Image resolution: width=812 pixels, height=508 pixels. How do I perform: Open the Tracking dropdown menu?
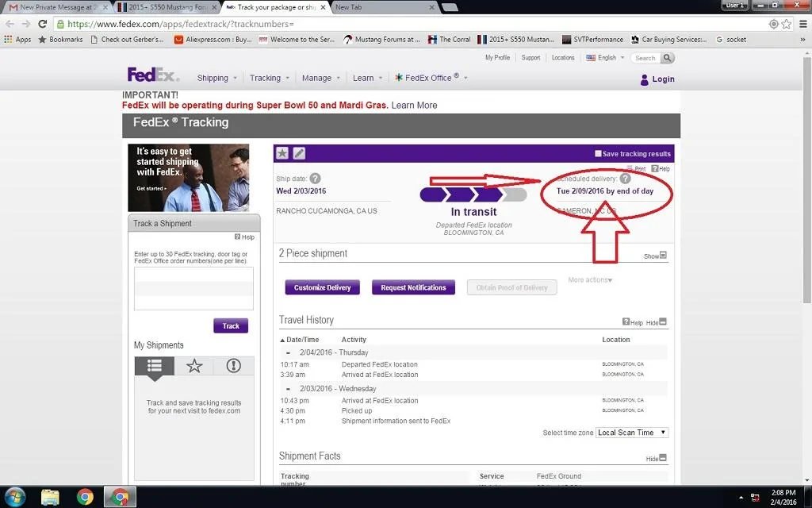click(x=270, y=78)
